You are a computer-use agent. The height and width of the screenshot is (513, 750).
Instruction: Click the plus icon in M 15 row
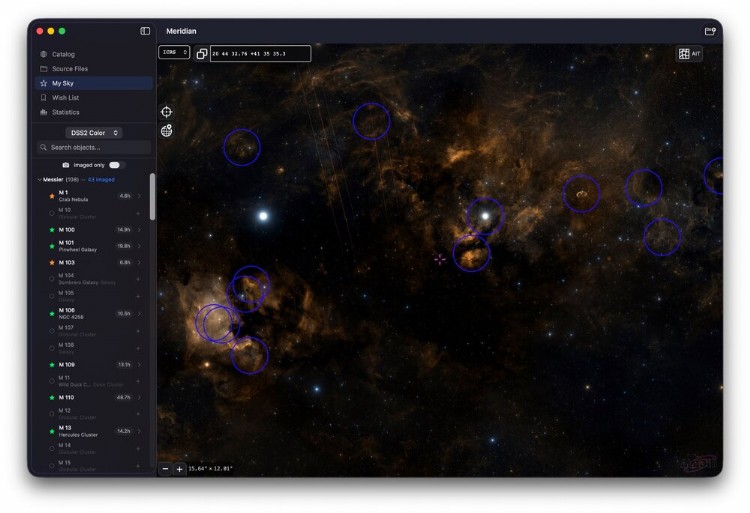click(x=138, y=466)
